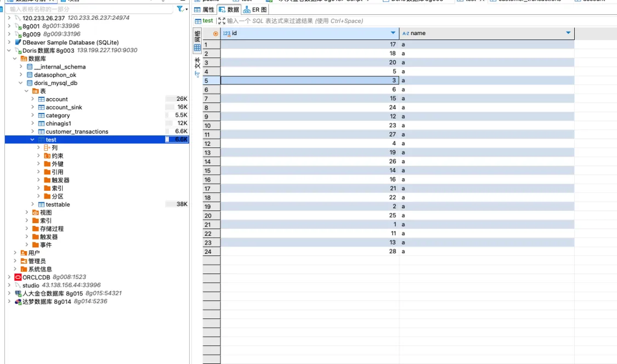This screenshot has width=617, height=364.
Task: Open the dropdown arrow beside navigator filter
Action: tap(186, 9)
